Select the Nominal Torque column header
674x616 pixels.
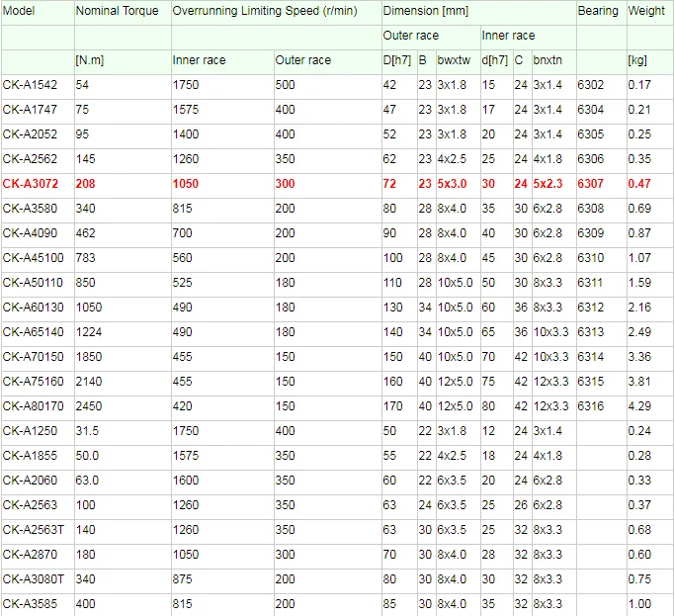(117, 11)
